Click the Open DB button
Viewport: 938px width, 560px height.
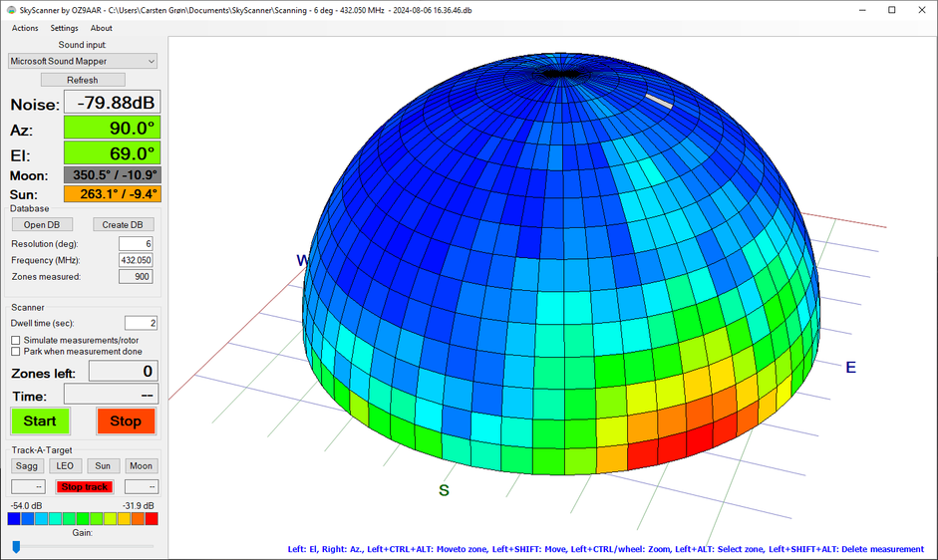(x=42, y=224)
